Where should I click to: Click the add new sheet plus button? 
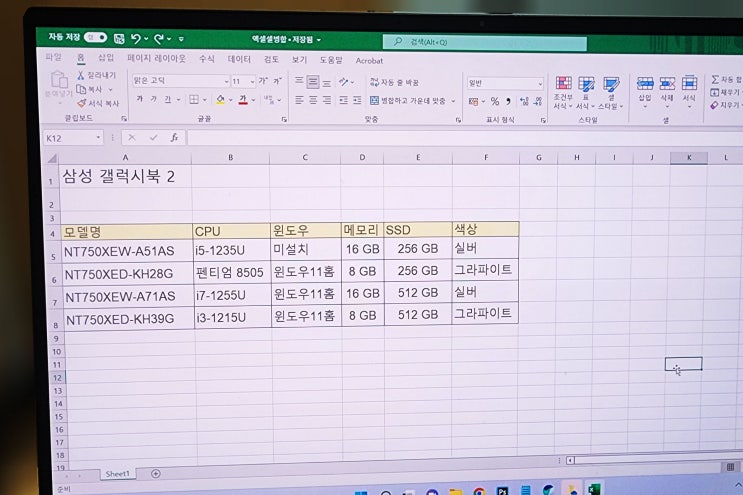click(155, 473)
